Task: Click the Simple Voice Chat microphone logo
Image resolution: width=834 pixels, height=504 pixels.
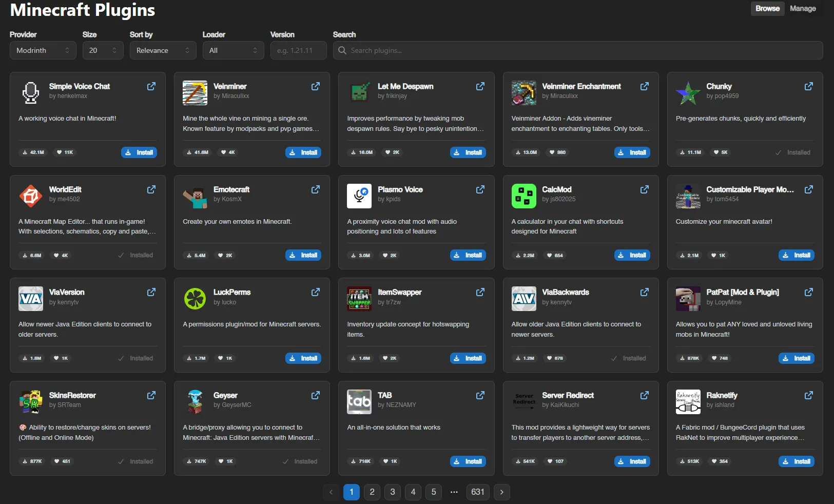Action: point(31,93)
